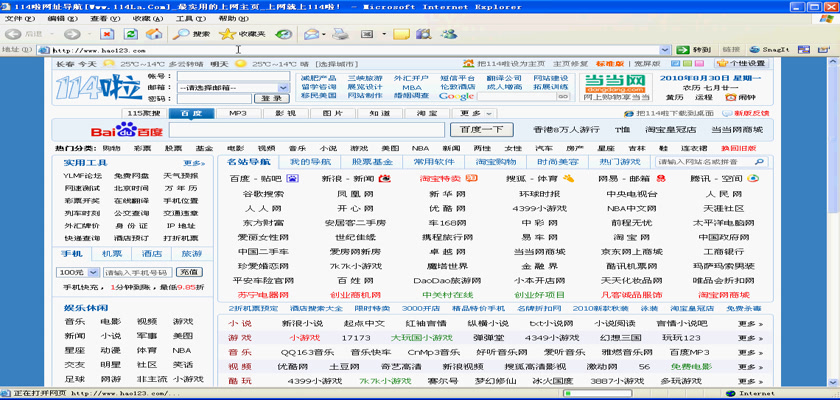840x400 pixels.
Task: Click the 标准版 version link
Action: [610, 63]
